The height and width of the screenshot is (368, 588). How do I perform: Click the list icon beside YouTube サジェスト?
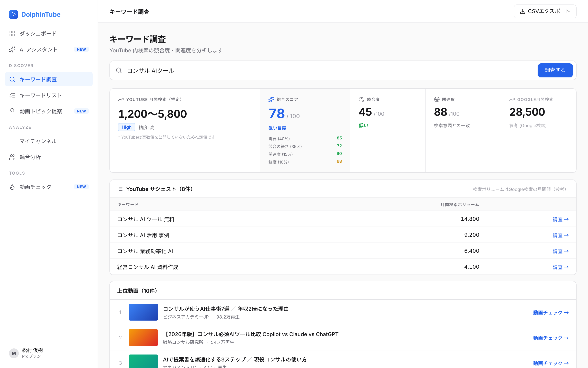120,189
